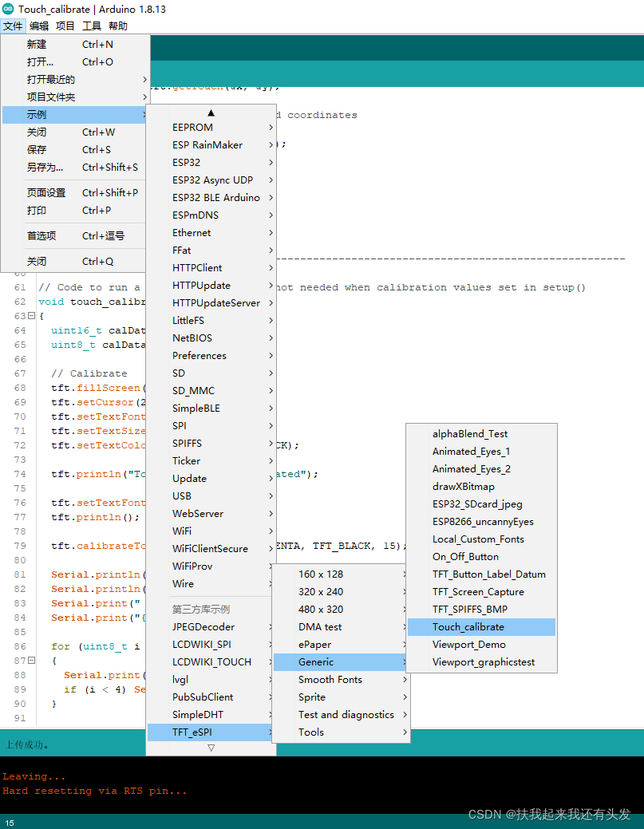Choose 打开... menu entry
This screenshot has width=644, height=829.
tap(74, 62)
